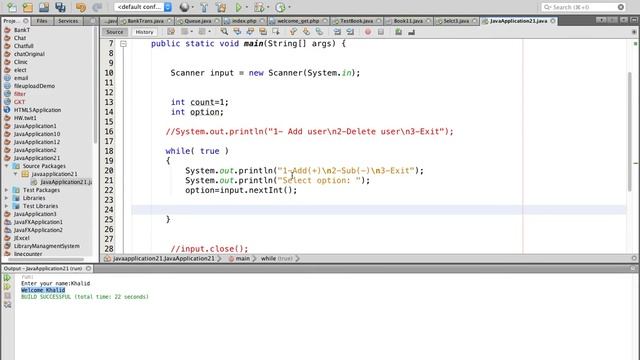The width and height of the screenshot is (640, 360).
Task: Click the Save All toolbar icon
Action: 60,7
